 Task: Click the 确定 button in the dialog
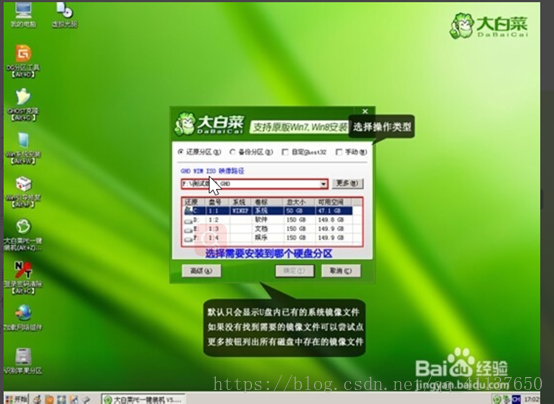(295, 271)
